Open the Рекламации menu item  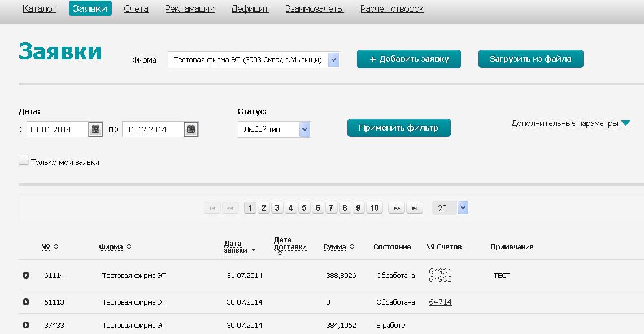coord(190,8)
